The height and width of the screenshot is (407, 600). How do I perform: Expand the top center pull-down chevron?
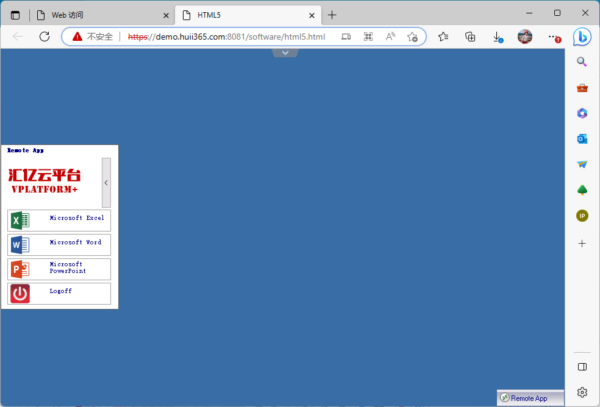point(285,52)
